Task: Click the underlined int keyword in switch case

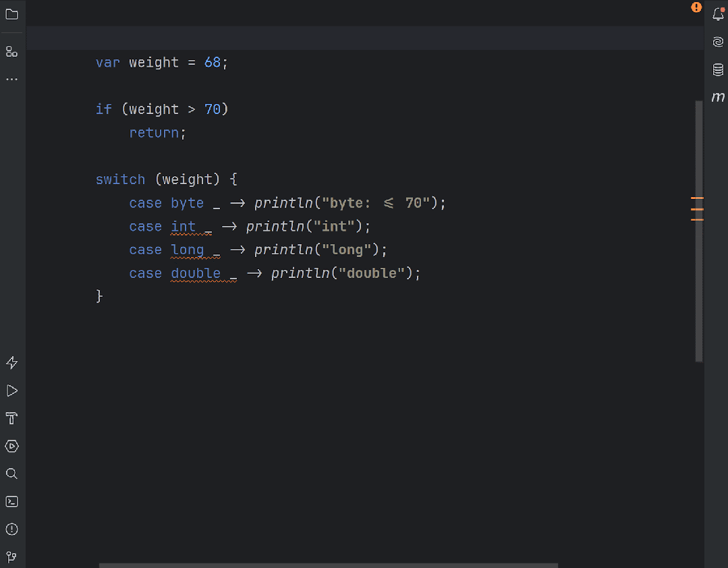Action: coord(182,226)
